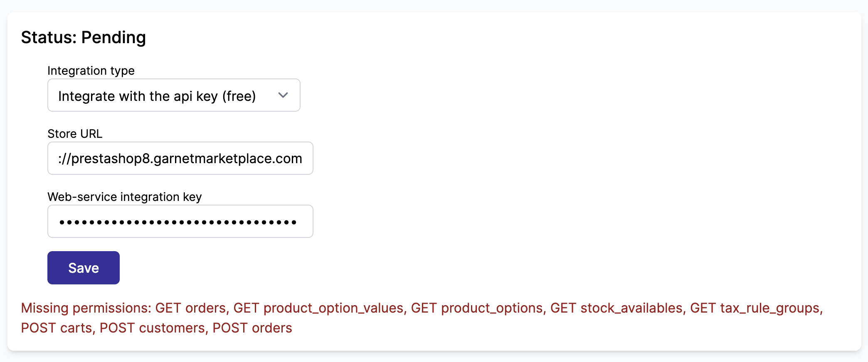This screenshot has width=868, height=362.
Task: Click the GET stock_availables permission text
Action: (x=617, y=308)
